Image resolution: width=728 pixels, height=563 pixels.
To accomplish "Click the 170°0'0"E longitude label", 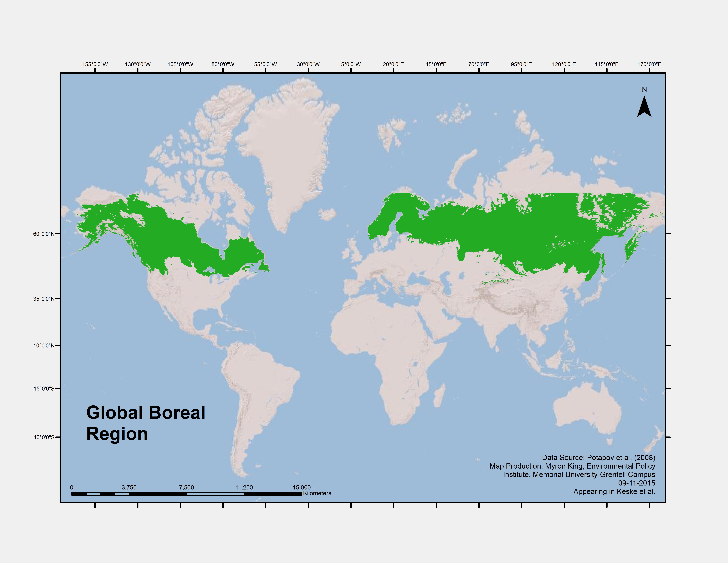I will pos(649,64).
